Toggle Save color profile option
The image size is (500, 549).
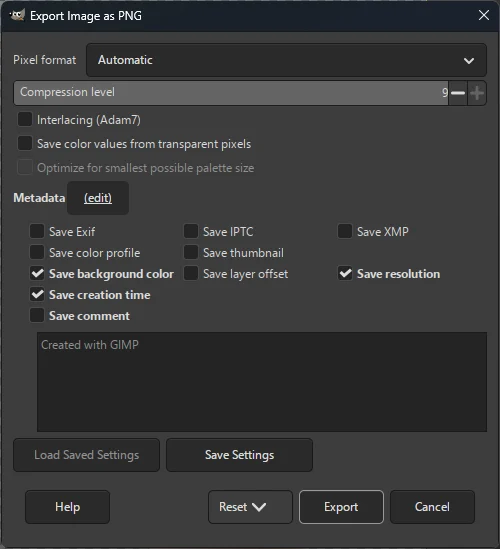click(x=37, y=252)
